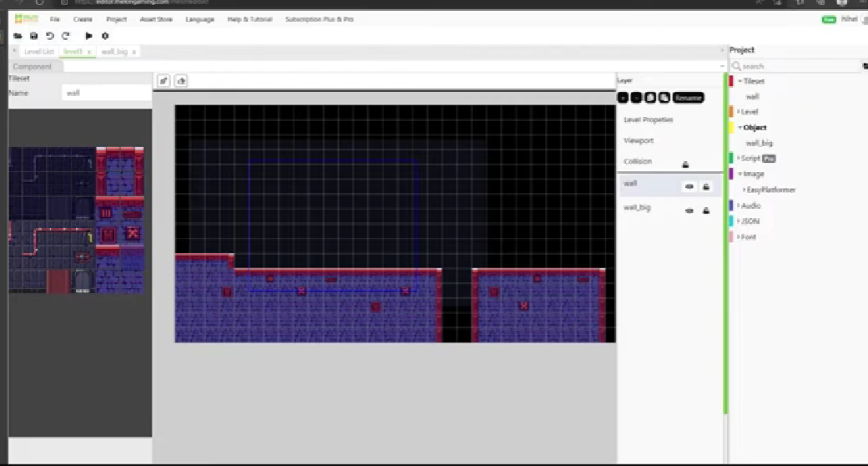Open the Asset Store menu
Image resolution: width=868 pixels, height=466 pixels.
click(156, 19)
